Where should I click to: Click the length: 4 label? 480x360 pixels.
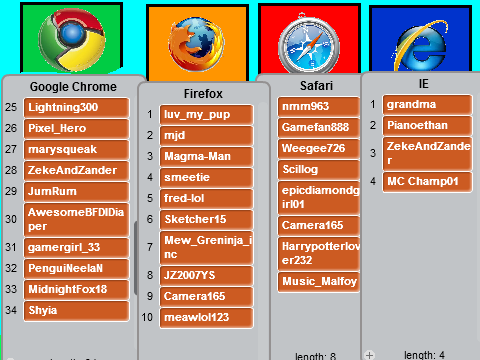[x=424, y=355]
